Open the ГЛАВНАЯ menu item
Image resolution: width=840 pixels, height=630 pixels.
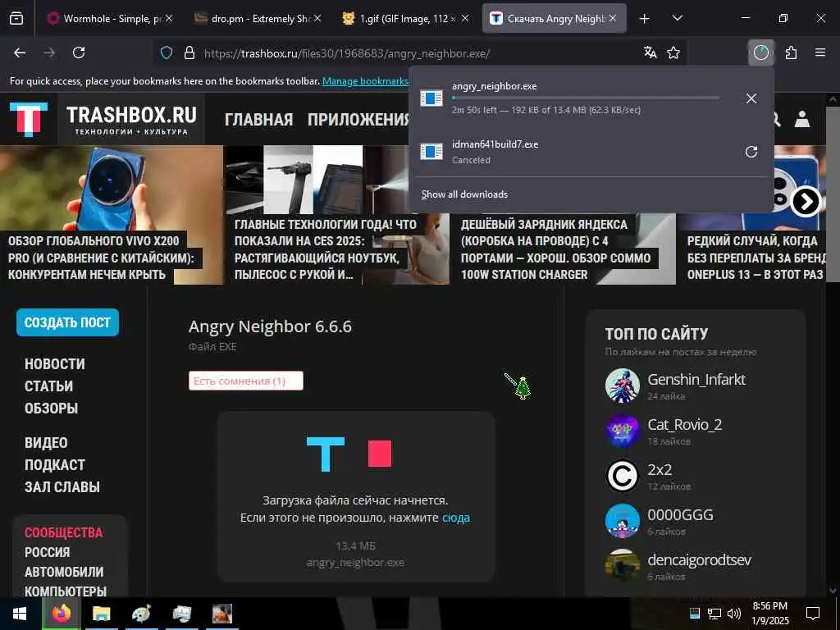coord(258,120)
